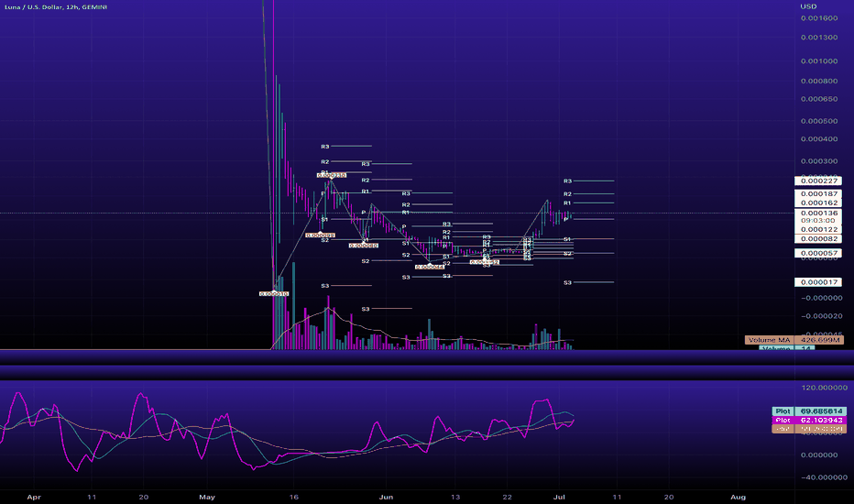Click the 0.000082 S1 price tag
The image size is (854, 504).
818,239
